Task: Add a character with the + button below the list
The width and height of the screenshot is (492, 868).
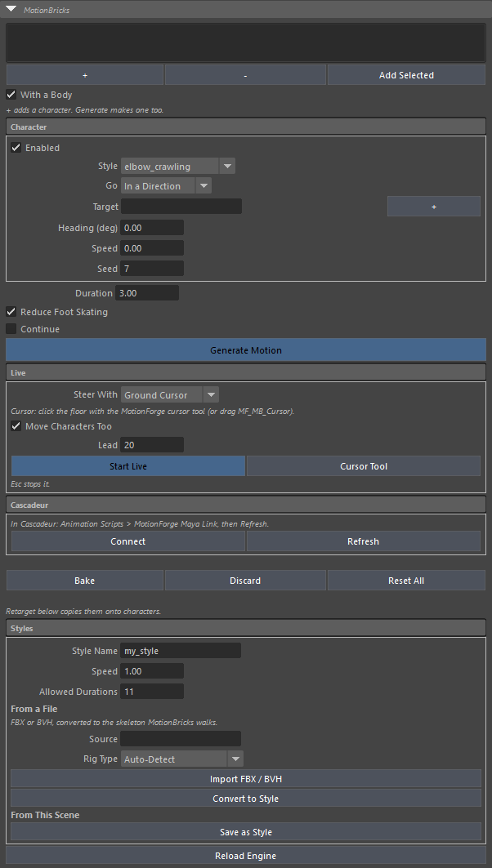Action: point(85,75)
